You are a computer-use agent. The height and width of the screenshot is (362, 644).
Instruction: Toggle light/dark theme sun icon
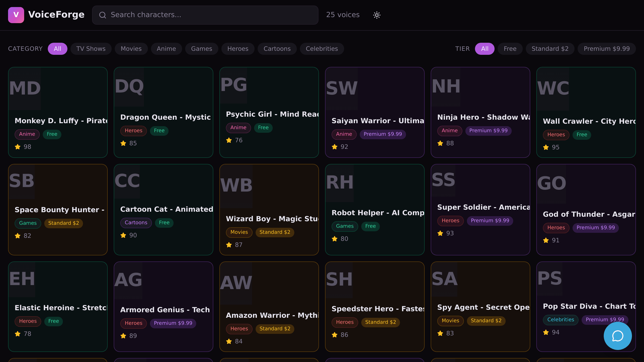pyautogui.click(x=377, y=15)
